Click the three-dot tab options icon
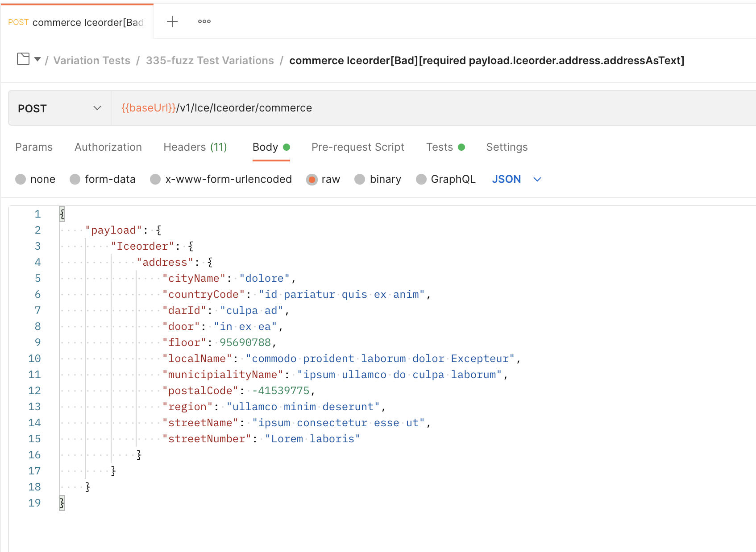 tap(204, 21)
